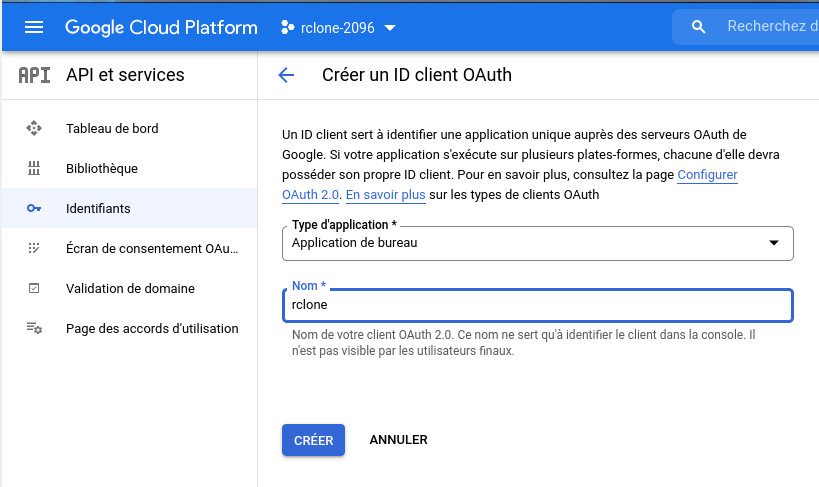Screen dimensions: 819x487
Task: Click the Bibliothèque library icon
Action: 34,168
